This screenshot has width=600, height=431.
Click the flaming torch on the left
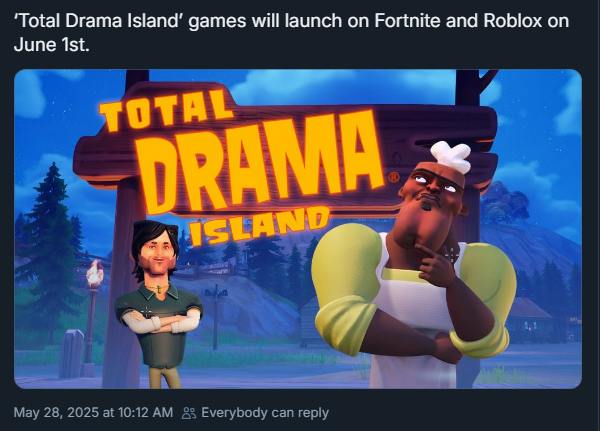click(x=93, y=273)
